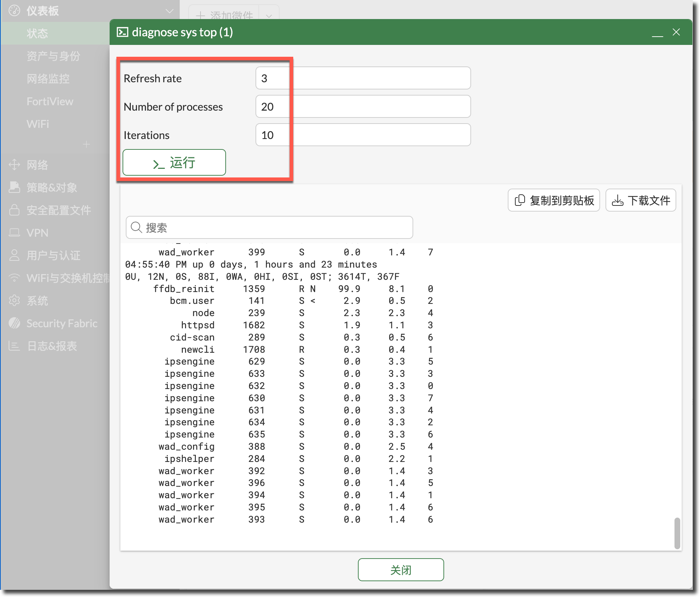The height and width of the screenshot is (597, 700).
Task: Focus the Number of processes field
Action: pos(363,107)
